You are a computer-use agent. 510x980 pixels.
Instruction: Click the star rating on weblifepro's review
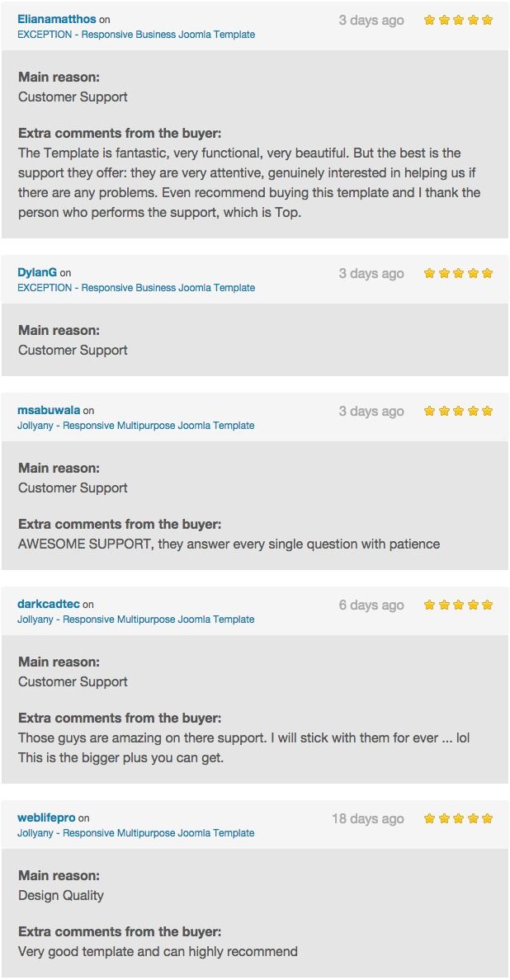pyautogui.click(x=458, y=818)
